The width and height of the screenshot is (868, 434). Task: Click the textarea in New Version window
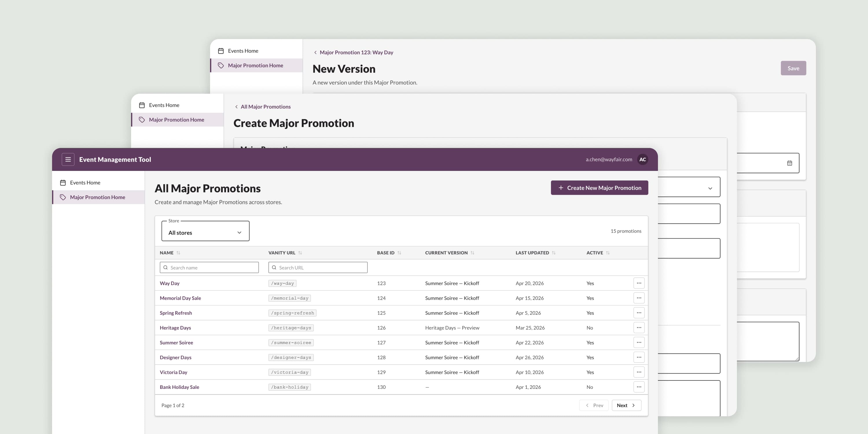768,341
